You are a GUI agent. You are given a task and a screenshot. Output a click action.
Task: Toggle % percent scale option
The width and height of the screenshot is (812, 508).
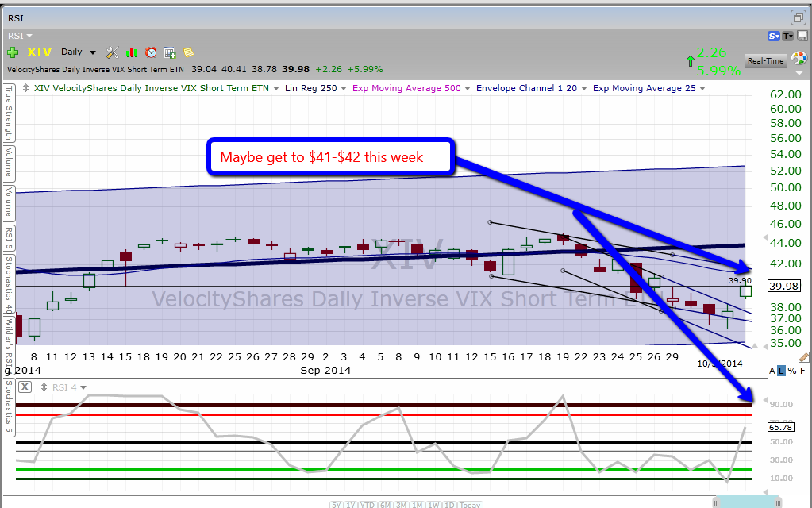pyautogui.click(x=792, y=371)
